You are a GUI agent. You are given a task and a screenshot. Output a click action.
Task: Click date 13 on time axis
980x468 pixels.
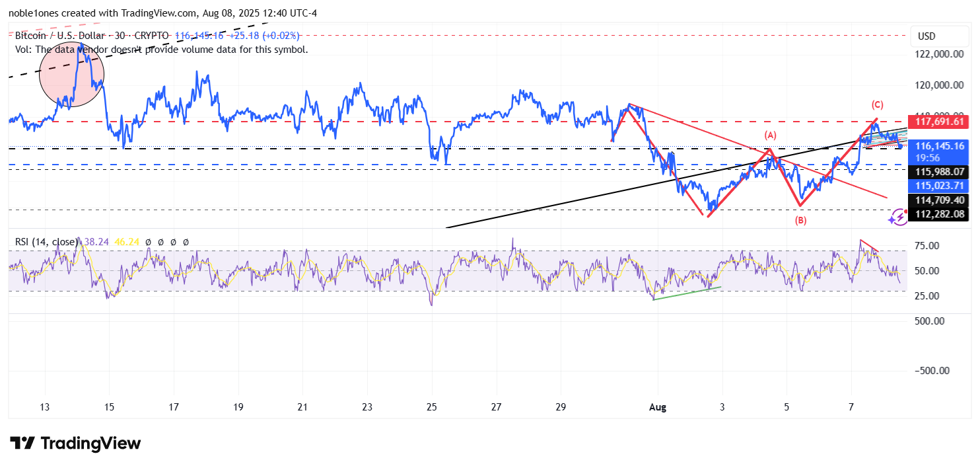[x=45, y=407]
